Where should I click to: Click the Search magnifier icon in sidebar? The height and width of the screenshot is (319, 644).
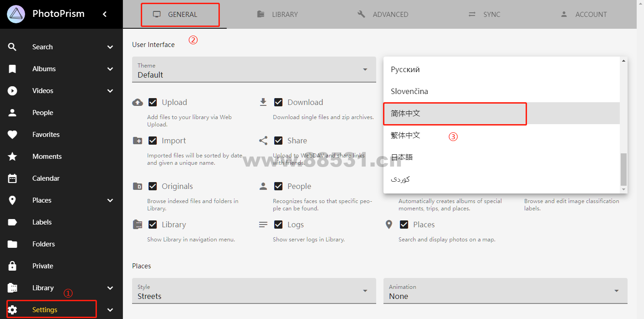tap(12, 47)
